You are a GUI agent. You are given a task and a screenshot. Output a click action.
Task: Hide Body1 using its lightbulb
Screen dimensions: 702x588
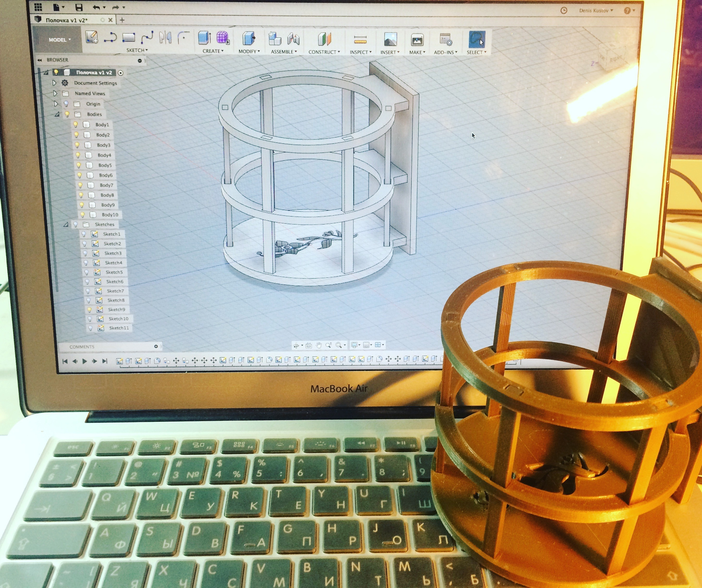pos(76,124)
